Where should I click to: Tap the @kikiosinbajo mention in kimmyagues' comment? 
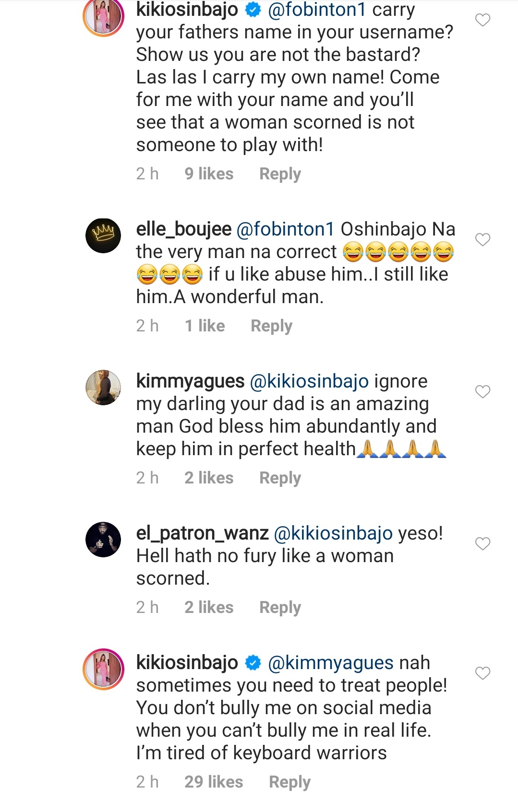pyautogui.click(x=310, y=381)
